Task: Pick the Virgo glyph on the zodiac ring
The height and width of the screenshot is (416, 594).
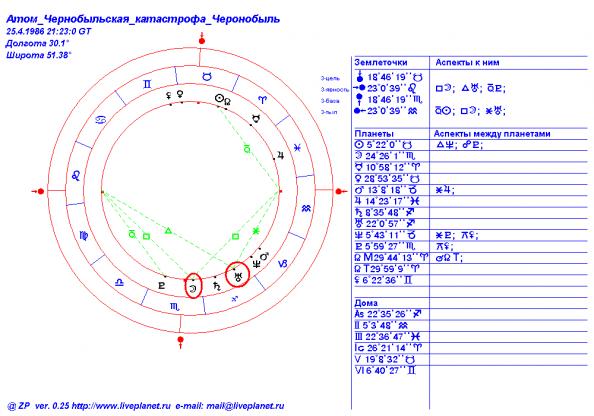Action: (x=84, y=236)
